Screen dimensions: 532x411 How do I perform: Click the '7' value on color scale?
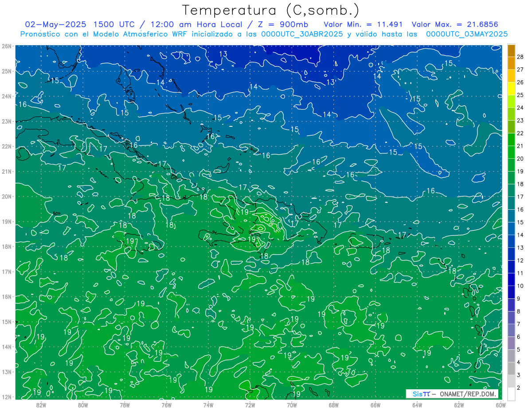(x=518, y=325)
